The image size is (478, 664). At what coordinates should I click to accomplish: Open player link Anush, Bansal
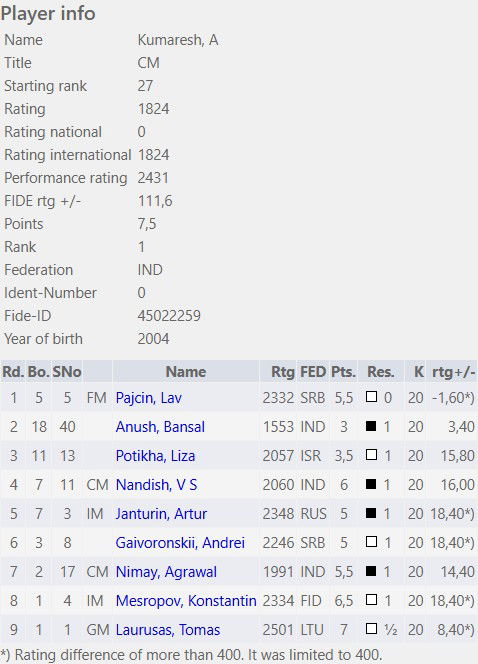[x=160, y=427]
